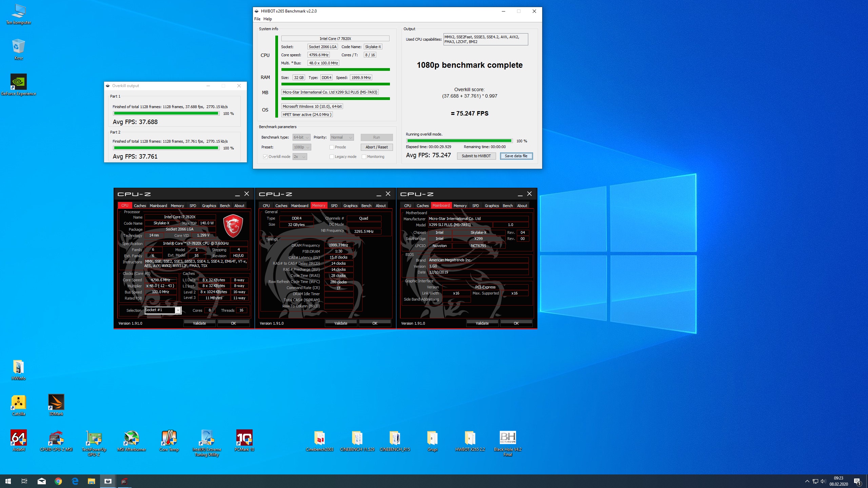Click Save data file button
Image resolution: width=868 pixels, height=488 pixels.
pyautogui.click(x=516, y=156)
